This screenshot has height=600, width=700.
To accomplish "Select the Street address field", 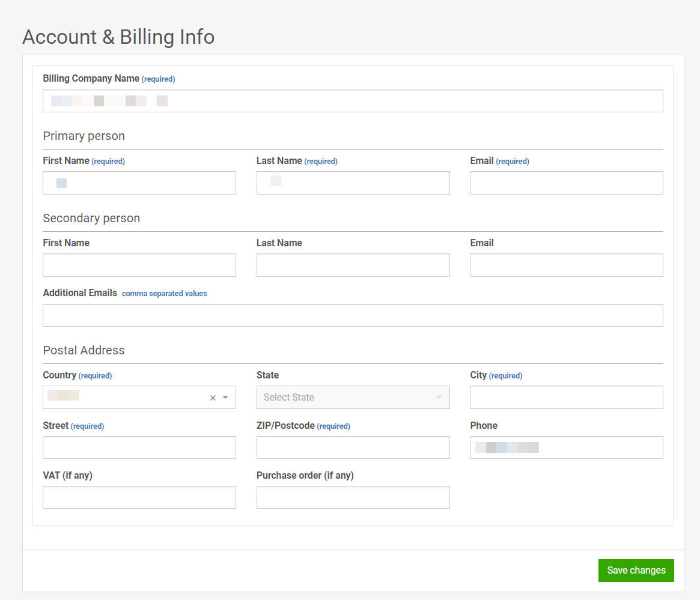I will click(139, 447).
